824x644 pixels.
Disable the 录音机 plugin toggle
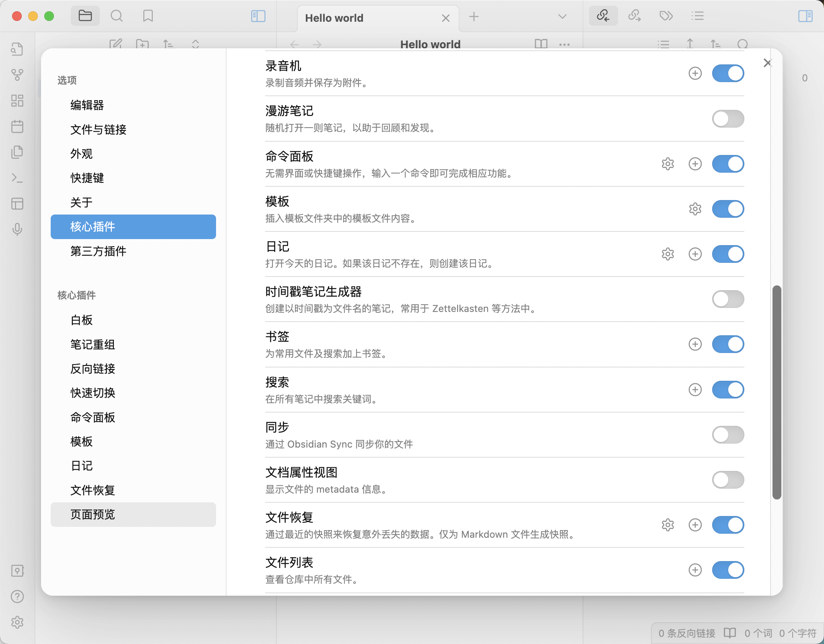click(x=727, y=73)
